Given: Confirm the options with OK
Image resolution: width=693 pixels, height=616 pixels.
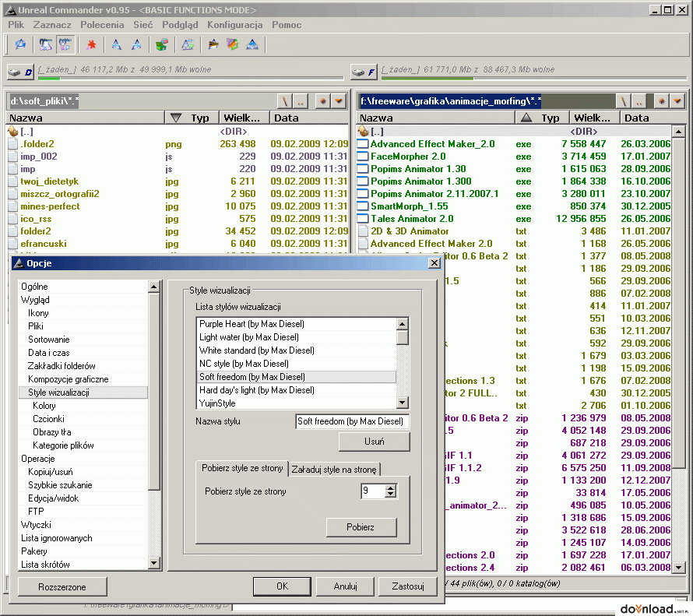Looking at the screenshot, I should [282, 586].
